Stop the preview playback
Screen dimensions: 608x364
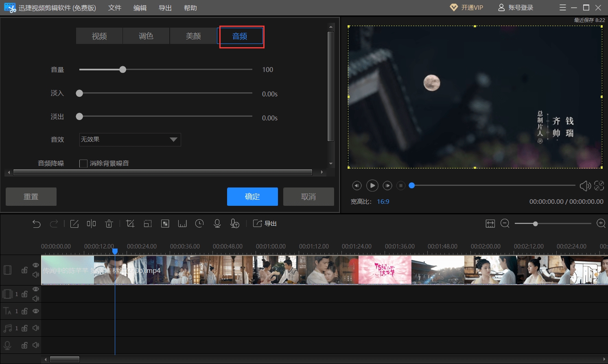click(x=401, y=185)
